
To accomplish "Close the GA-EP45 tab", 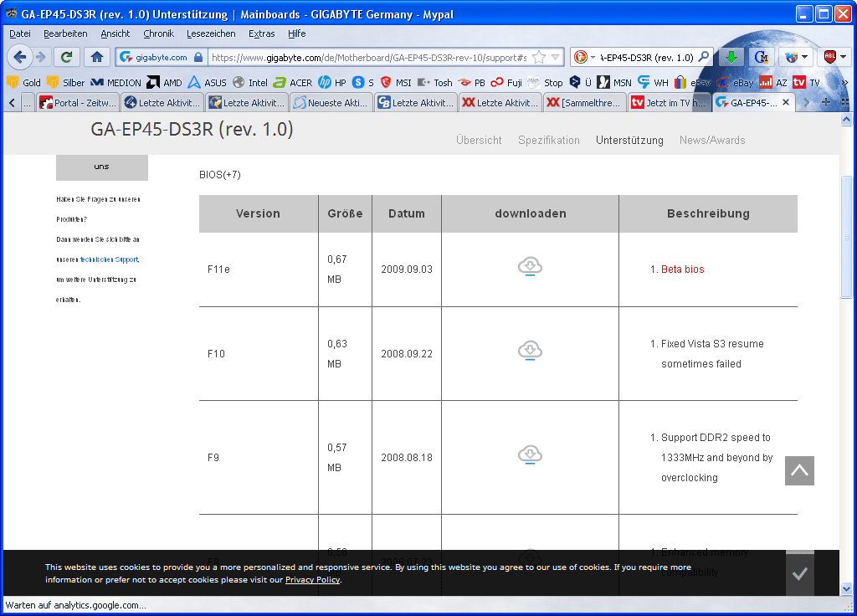I will tap(785, 102).
